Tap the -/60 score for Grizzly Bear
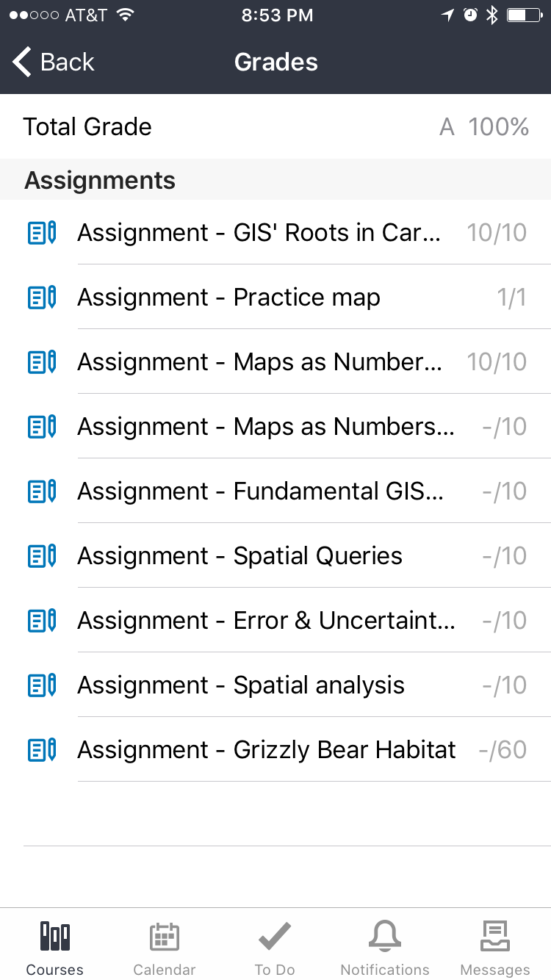Screen dimensions: 551x980 coord(503,750)
